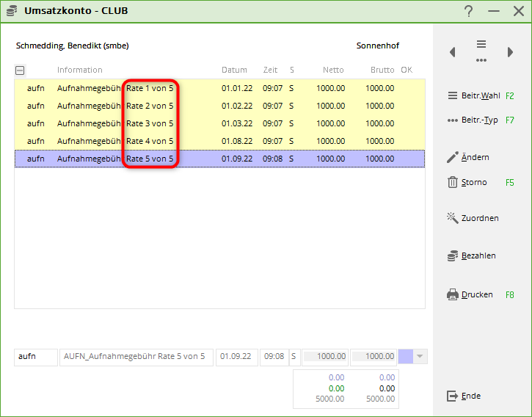Image resolution: width=532 pixels, height=417 pixels.
Task: Click the AUFN_Aufnahmegebühr description field
Action: coord(136,357)
